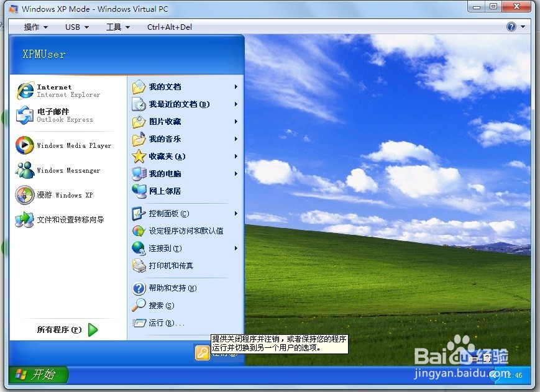Expand the 控制面板 submenu arrow
The width and height of the screenshot is (540, 392).
tap(236, 213)
